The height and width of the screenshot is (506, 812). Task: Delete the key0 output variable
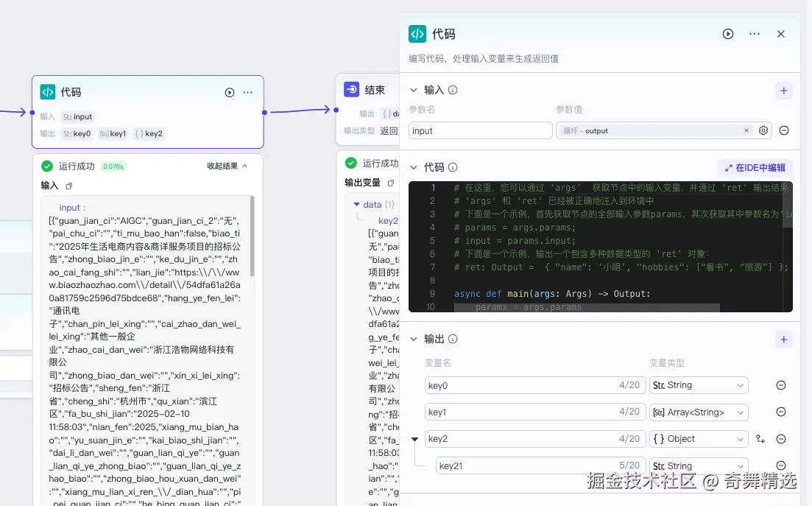(781, 385)
